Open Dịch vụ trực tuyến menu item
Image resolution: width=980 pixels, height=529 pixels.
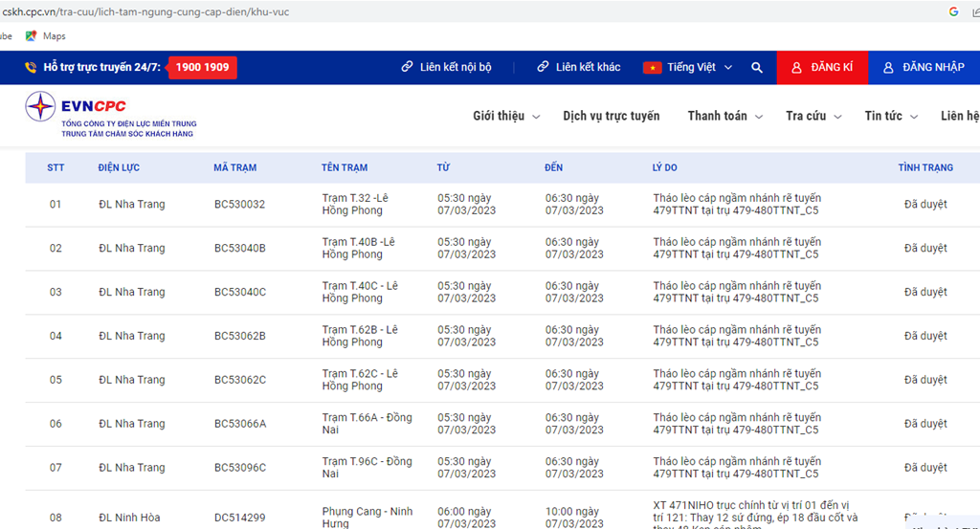tap(611, 116)
